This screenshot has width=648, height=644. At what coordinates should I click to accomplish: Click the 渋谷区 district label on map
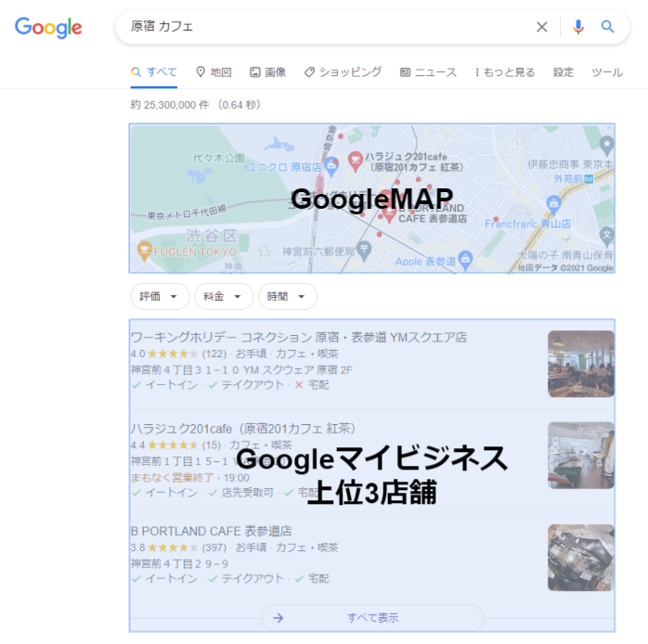point(212,237)
